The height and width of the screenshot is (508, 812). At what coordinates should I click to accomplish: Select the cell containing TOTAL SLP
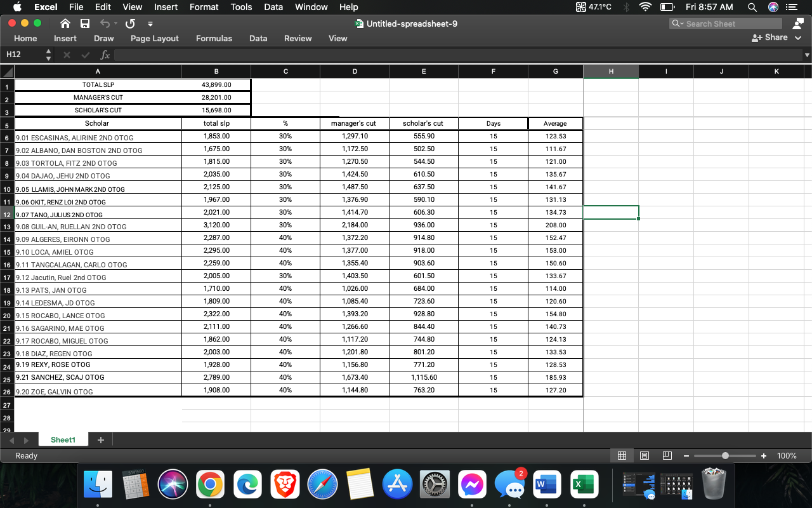click(98, 85)
